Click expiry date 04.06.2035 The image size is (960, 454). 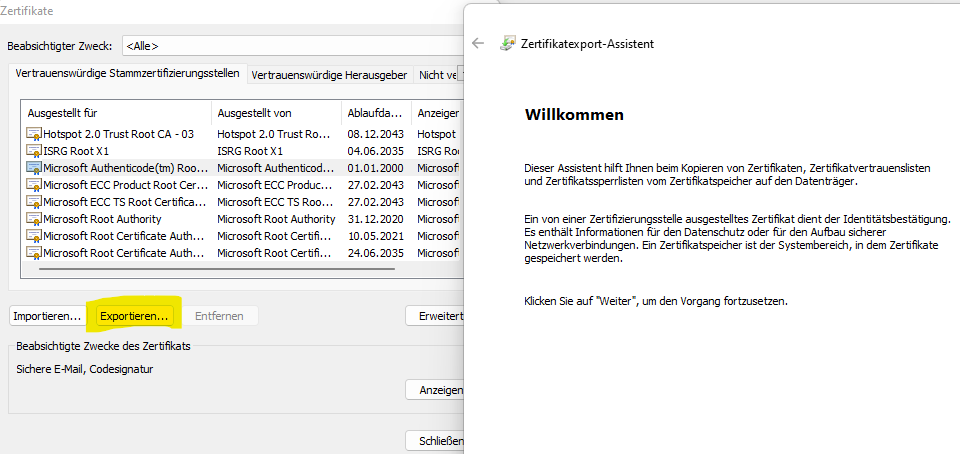(x=376, y=151)
